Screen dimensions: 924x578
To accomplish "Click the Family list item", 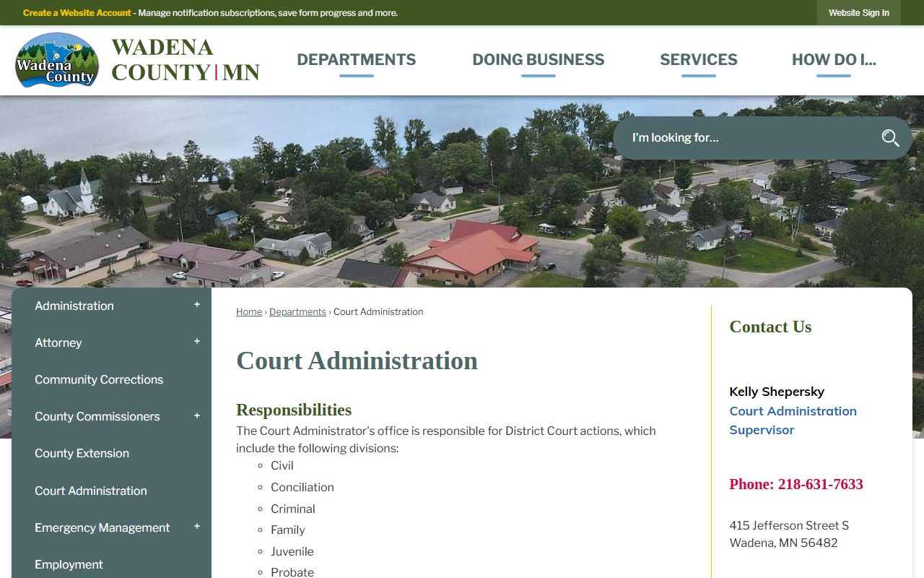I will [288, 530].
